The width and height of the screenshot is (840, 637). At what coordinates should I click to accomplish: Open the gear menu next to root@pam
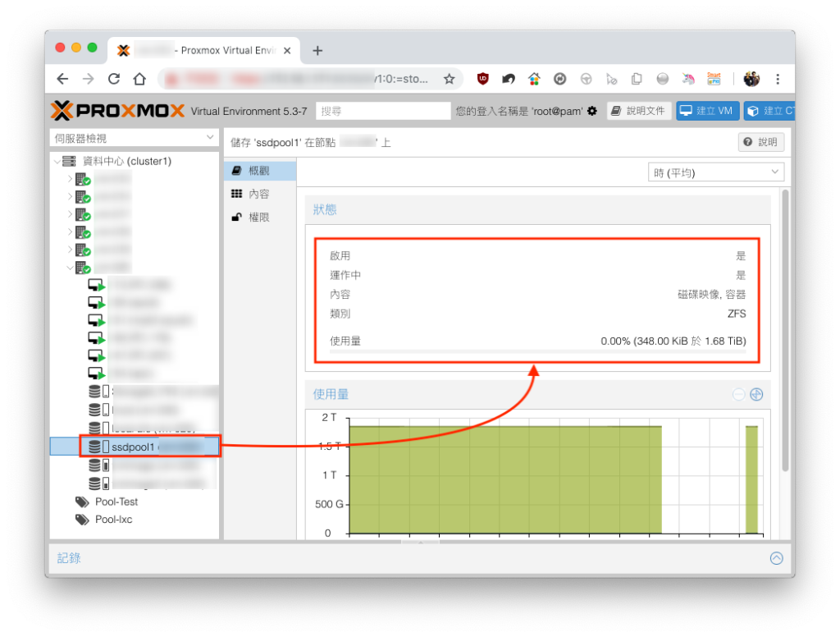tap(592, 111)
